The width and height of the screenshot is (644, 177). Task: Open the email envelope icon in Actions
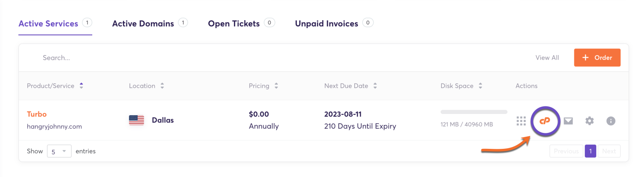coord(568,121)
